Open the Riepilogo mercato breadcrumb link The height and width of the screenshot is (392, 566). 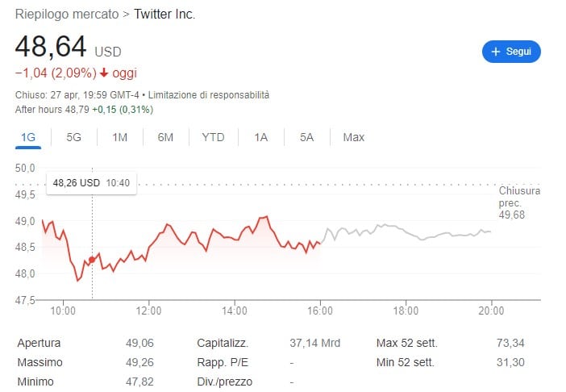(69, 15)
